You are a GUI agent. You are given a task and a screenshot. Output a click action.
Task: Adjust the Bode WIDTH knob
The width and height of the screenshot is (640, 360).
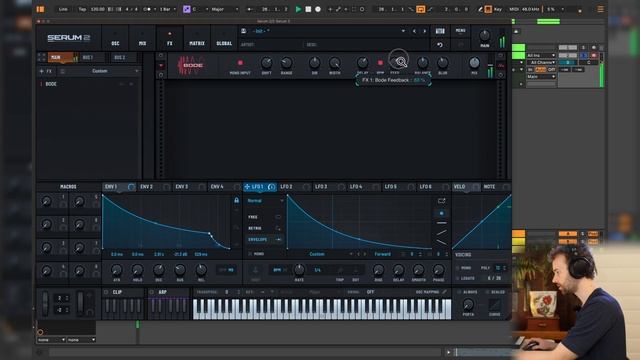[x=335, y=63]
